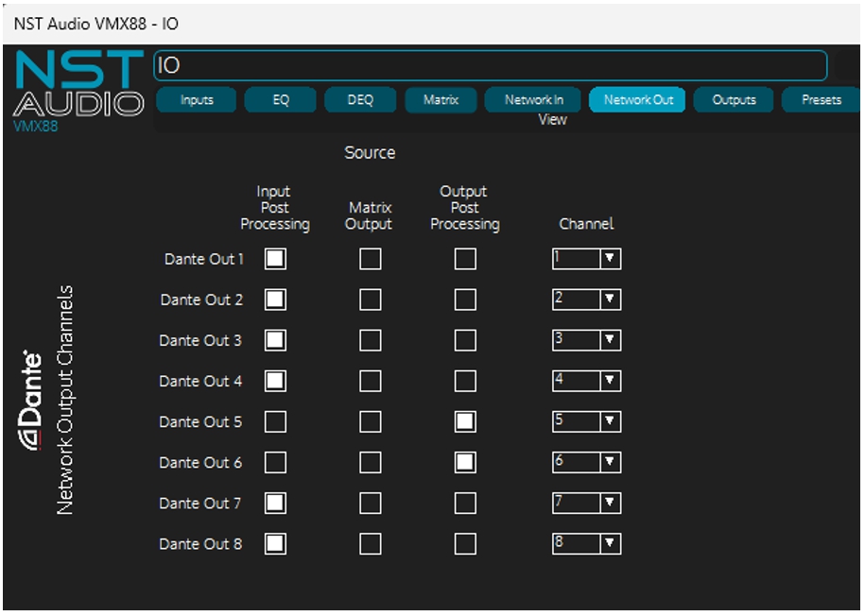Click the IO name text field
Screen dimensions: 865x616
click(490, 66)
